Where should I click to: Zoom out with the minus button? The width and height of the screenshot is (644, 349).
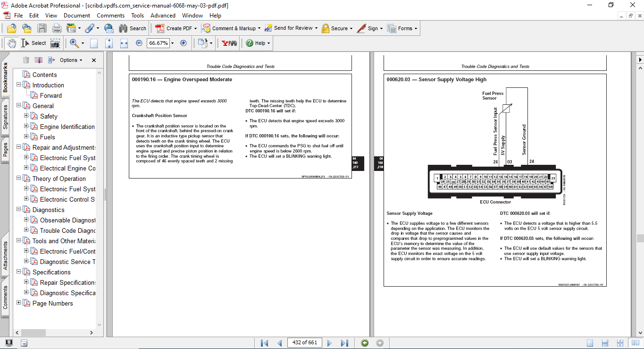click(x=139, y=43)
